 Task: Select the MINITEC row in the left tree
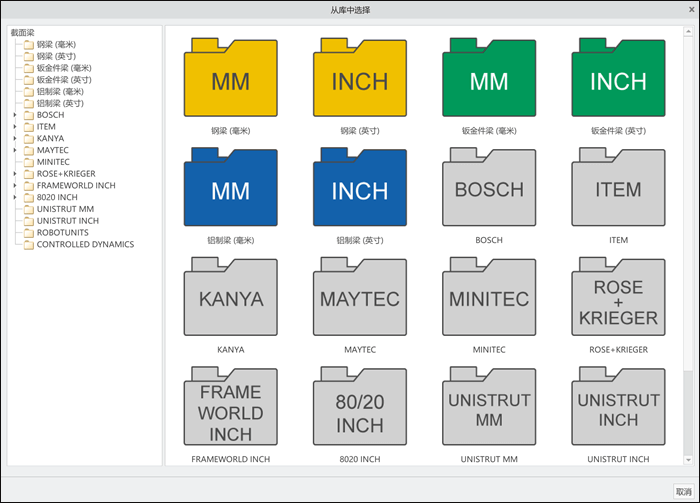(x=47, y=162)
